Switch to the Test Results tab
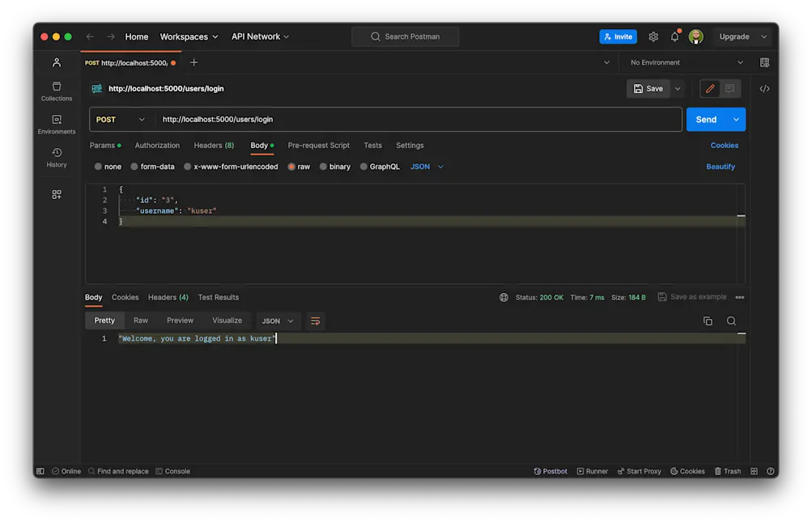Screen dimensions: 812x522 pyautogui.click(x=219, y=297)
